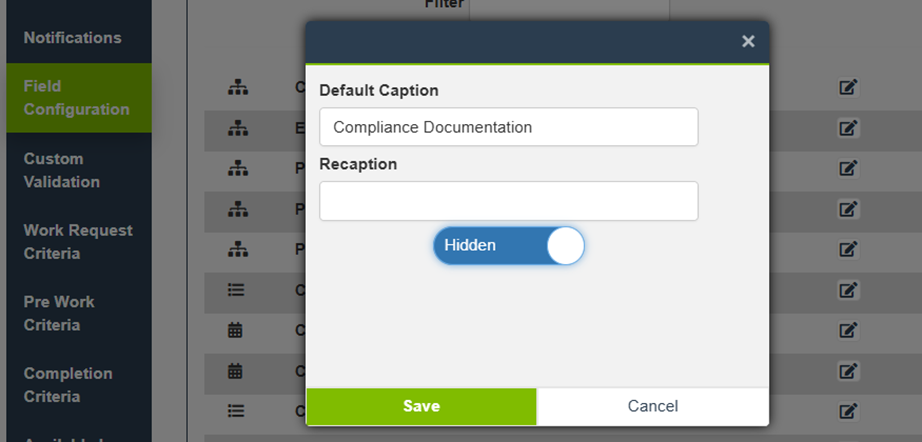Open Notifications in the sidebar

tap(73, 38)
